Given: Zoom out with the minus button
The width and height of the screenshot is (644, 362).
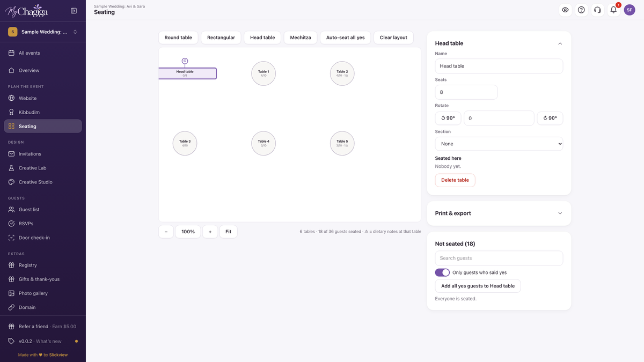Looking at the screenshot, I should tap(166, 232).
